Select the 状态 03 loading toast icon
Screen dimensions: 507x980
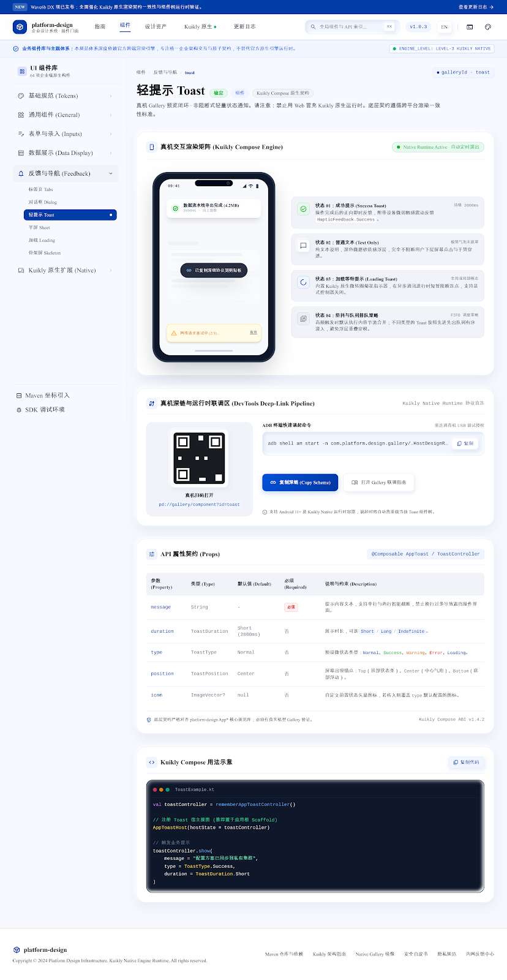(x=303, y=282)
